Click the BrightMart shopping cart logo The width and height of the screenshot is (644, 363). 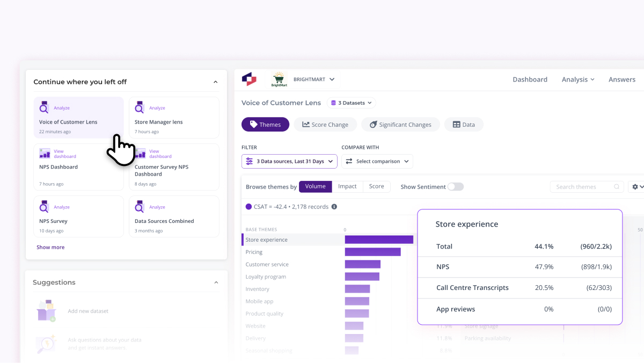[280, 79]
